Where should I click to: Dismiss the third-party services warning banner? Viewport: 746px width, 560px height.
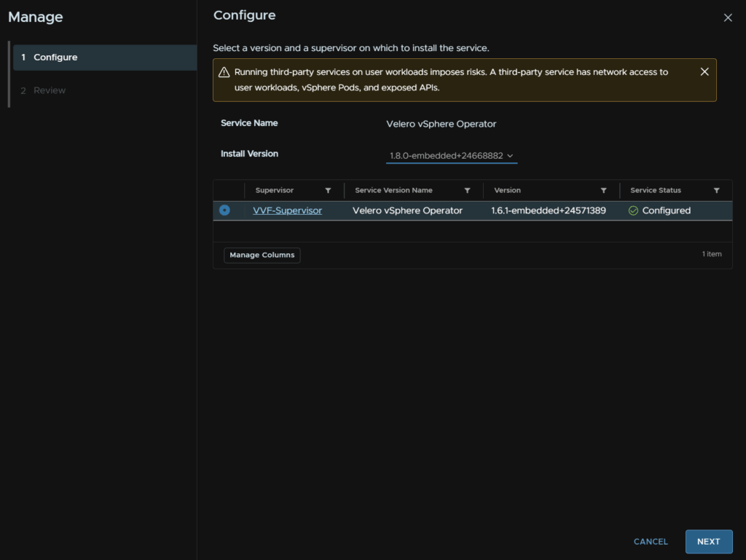(x=704, y=72)
